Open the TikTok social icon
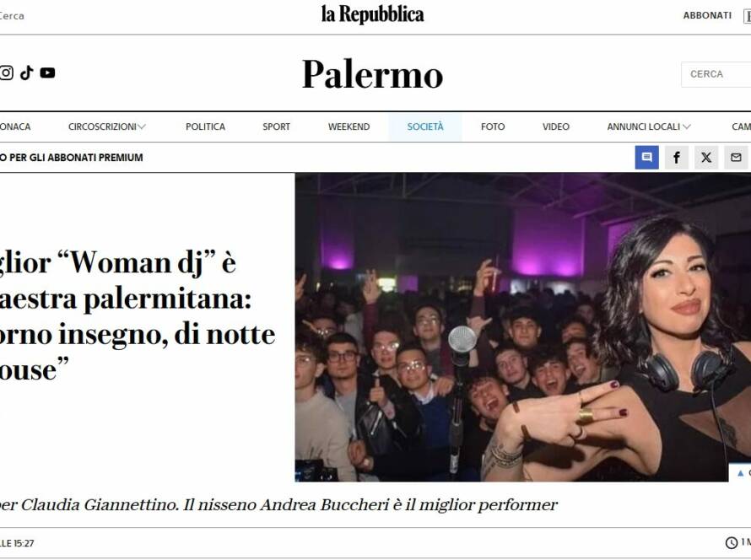751x560 pixels. 27,73
